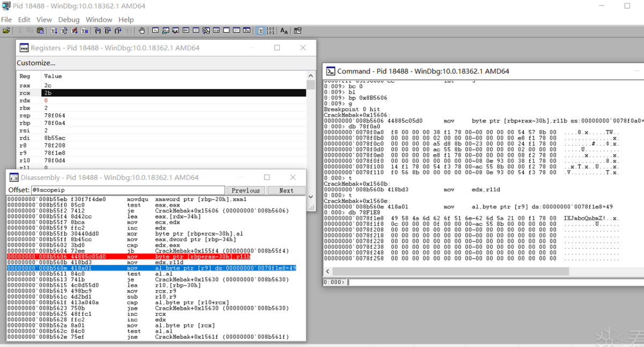Toggle Source mode off (101 icon)

[x=270, y=31]
